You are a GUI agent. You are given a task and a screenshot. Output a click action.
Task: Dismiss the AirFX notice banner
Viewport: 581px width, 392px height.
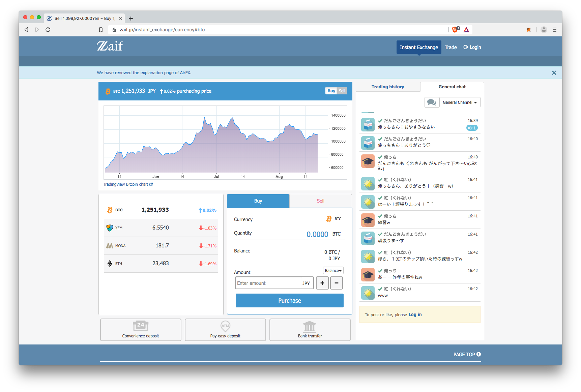click(554, 73)
